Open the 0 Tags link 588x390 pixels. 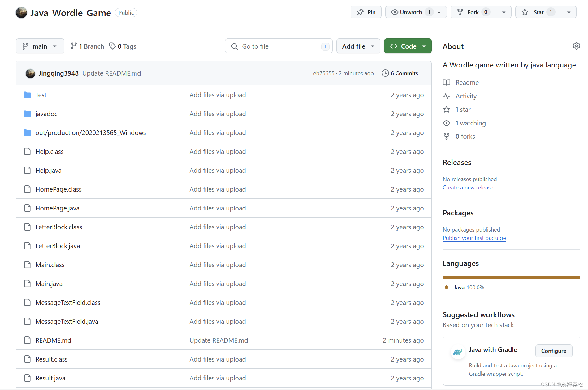[123, 46]
